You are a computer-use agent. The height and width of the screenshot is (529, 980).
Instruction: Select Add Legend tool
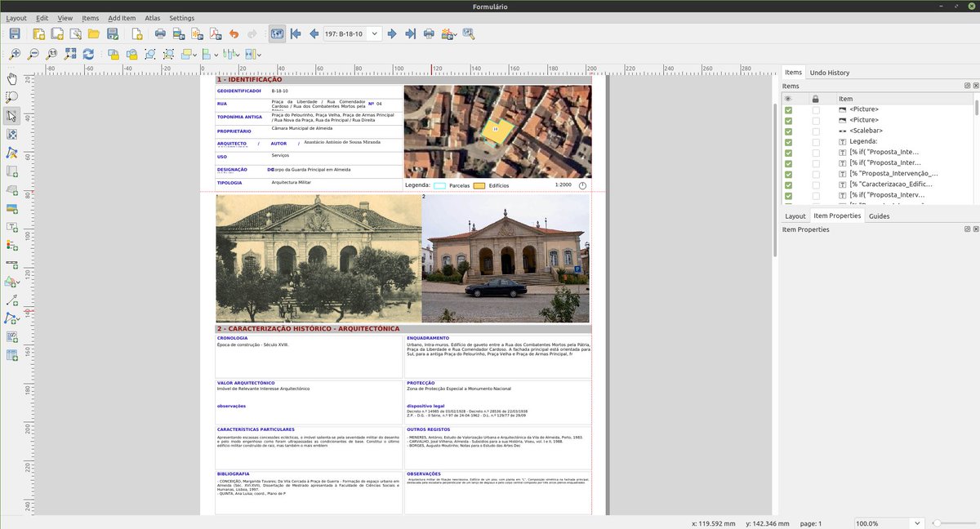point(11,246)
